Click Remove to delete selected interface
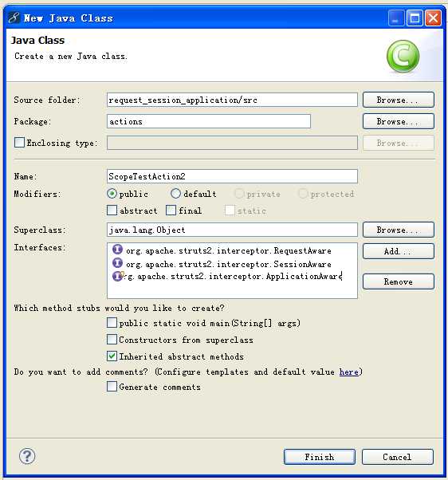 (x=398, y=281)
